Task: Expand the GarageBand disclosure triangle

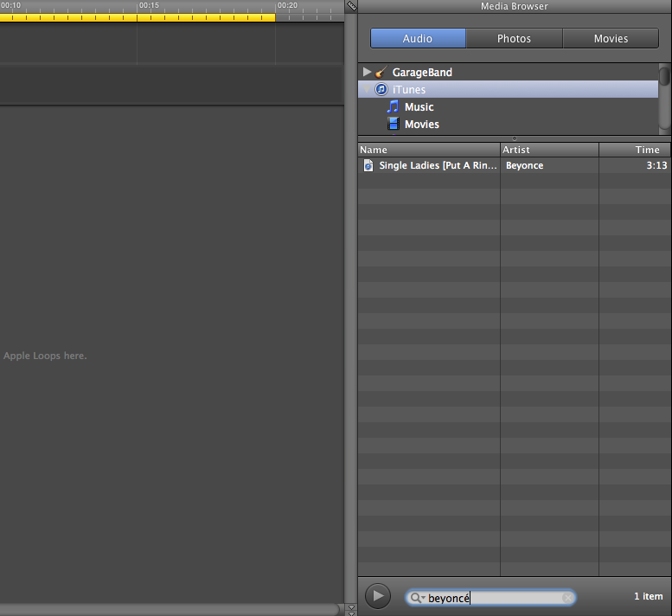Action: coord(367,73)
